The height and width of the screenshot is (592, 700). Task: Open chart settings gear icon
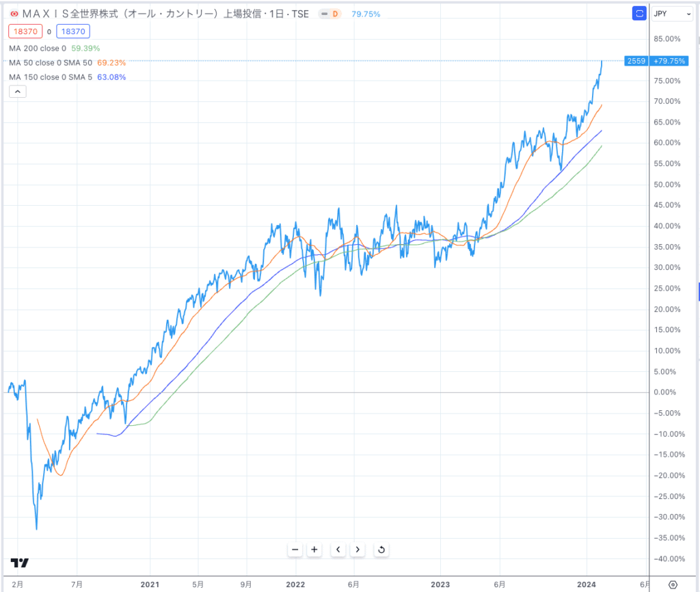(673, 584)
